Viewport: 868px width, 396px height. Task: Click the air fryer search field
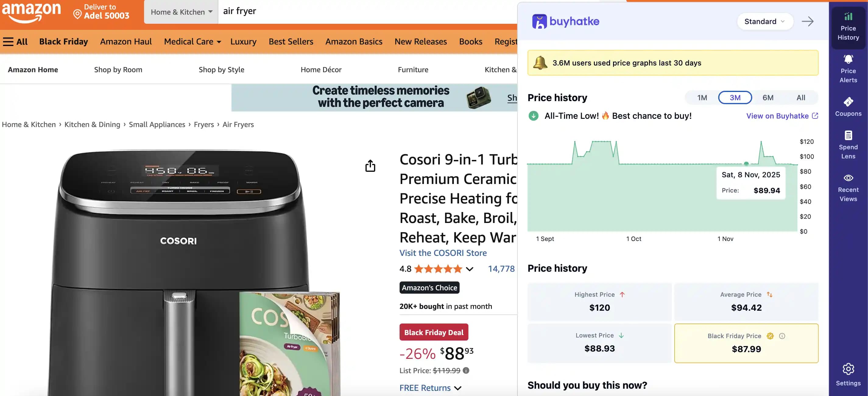[x=303, y=11]
